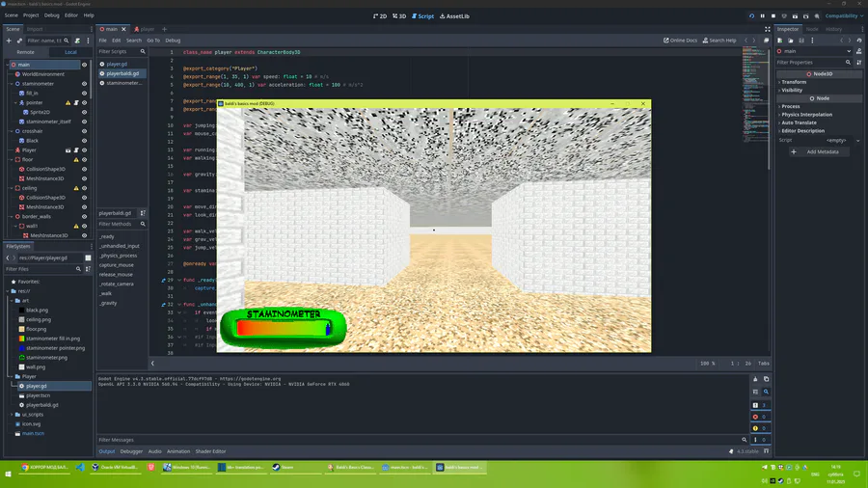Click the Steam taskbar button
Image resolution: width=868 pixels, height=488 pixels.
coord(297,468)
